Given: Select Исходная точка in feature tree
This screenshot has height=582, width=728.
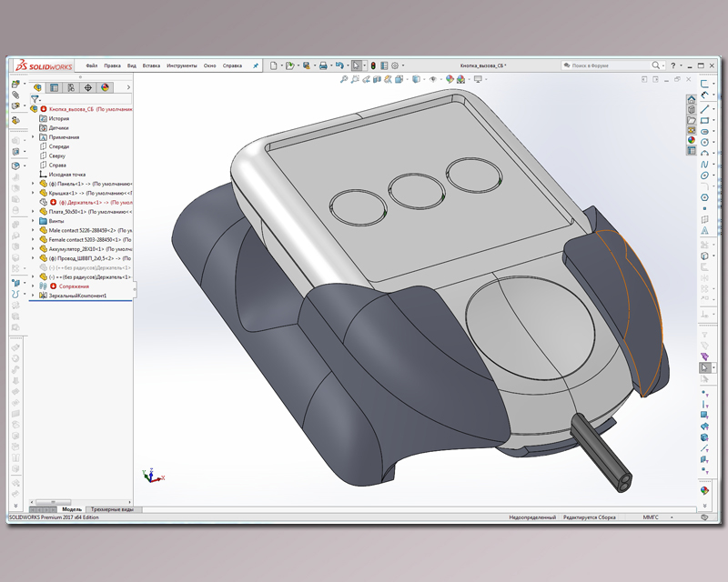Looking at the screenshot, I should point(66,174).
